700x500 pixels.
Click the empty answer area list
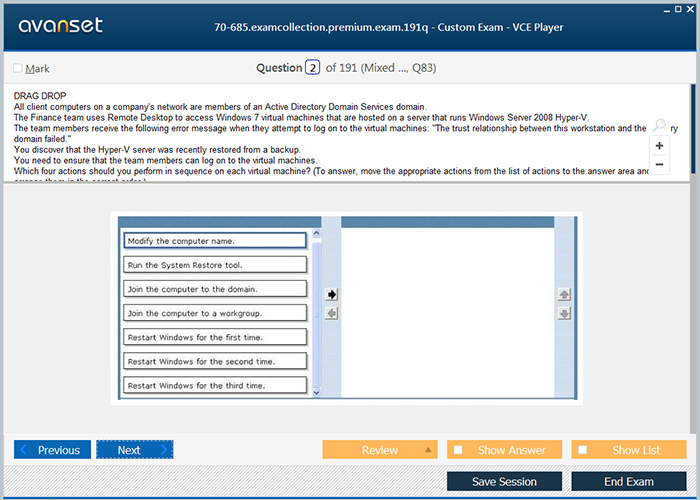(x=448, y=312)
